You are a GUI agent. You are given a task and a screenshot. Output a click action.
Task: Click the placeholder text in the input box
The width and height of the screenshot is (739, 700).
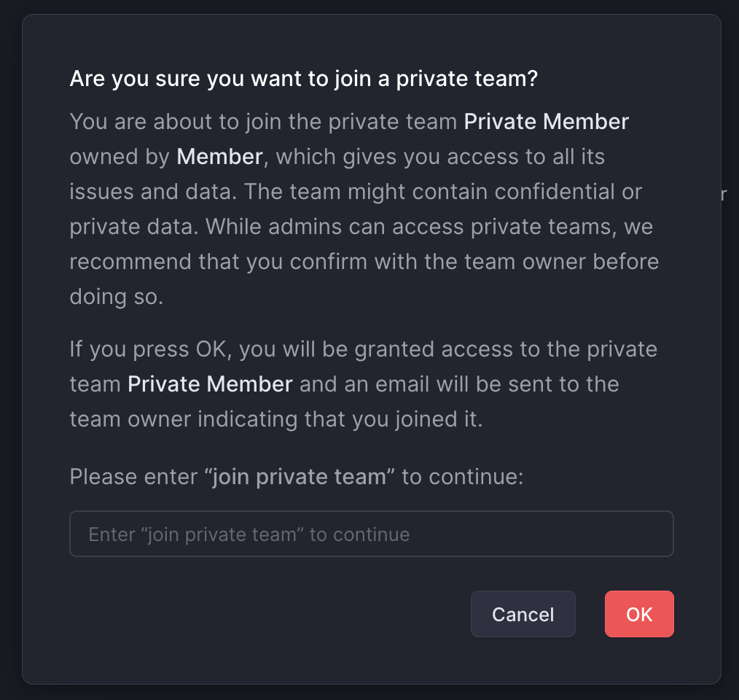coord(247,534)
